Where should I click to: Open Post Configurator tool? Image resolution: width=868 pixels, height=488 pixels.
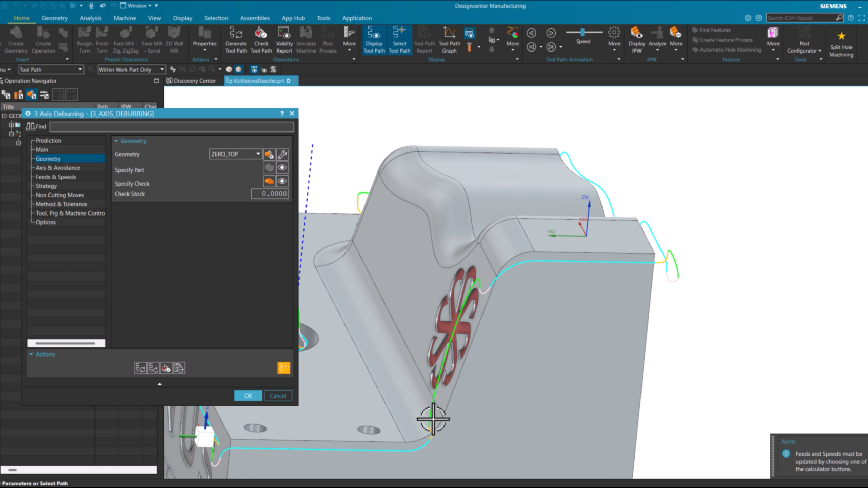coord(804,40)
